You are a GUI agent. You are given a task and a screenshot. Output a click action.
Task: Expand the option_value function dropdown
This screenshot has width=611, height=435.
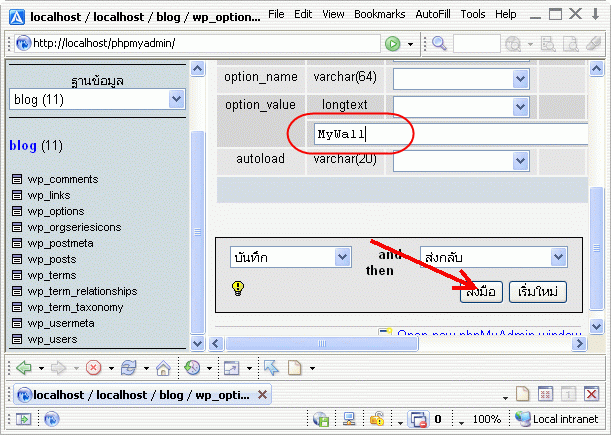coord(461,105)
